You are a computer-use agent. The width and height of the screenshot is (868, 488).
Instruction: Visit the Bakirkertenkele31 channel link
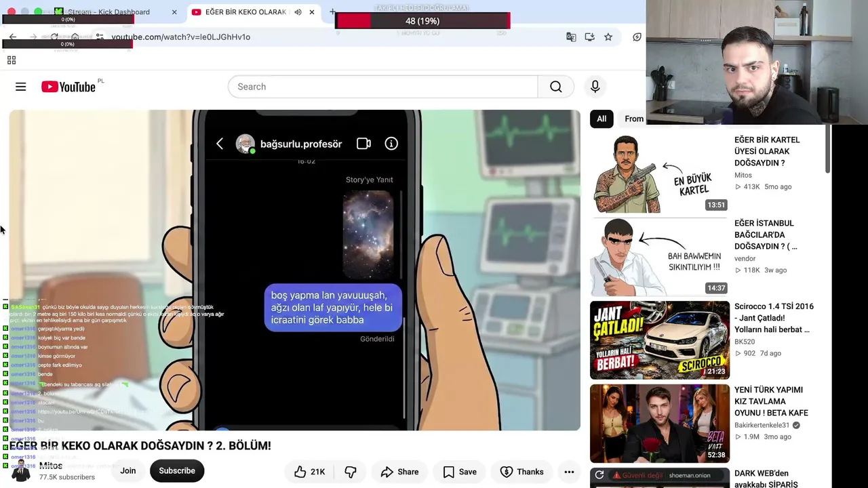click(x=762, y=425)
